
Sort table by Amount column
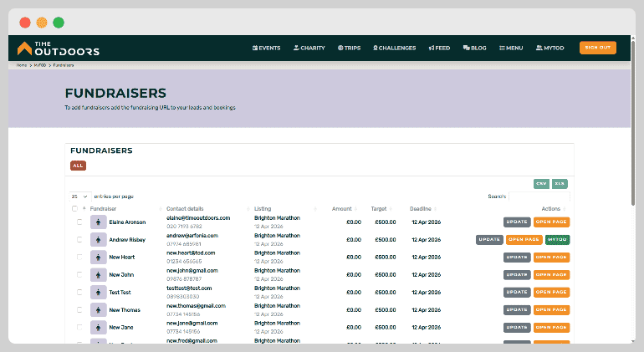point(341,208)
